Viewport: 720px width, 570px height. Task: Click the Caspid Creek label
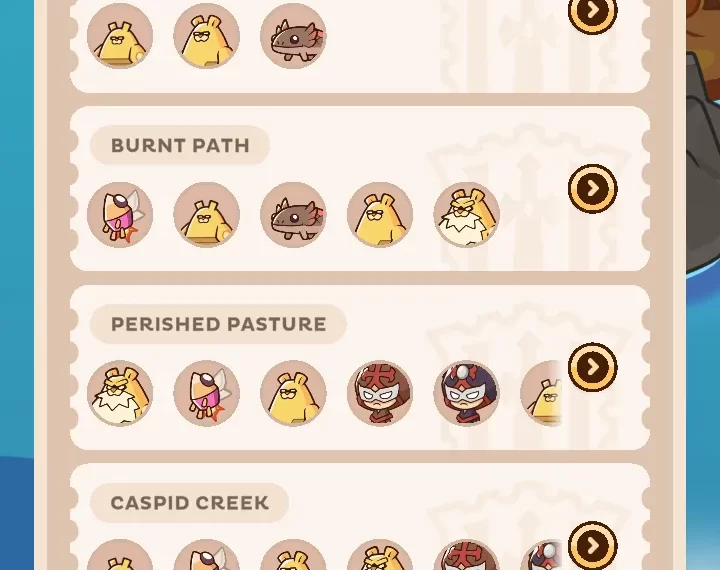(189, 502)
